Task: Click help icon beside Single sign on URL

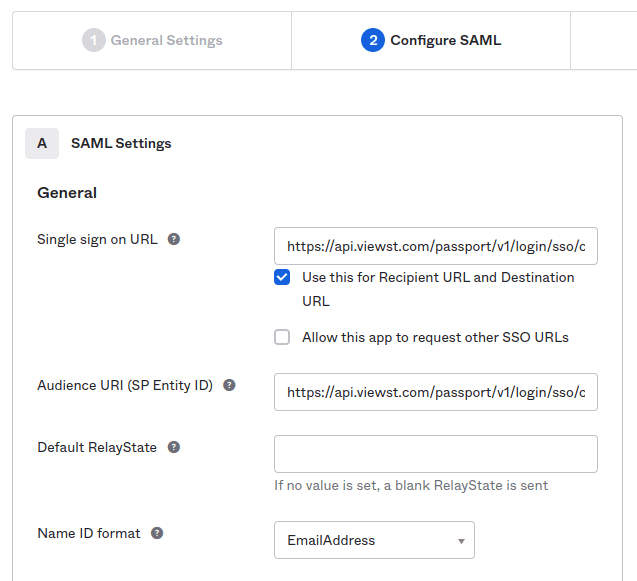Action: [x=174, y=240]
